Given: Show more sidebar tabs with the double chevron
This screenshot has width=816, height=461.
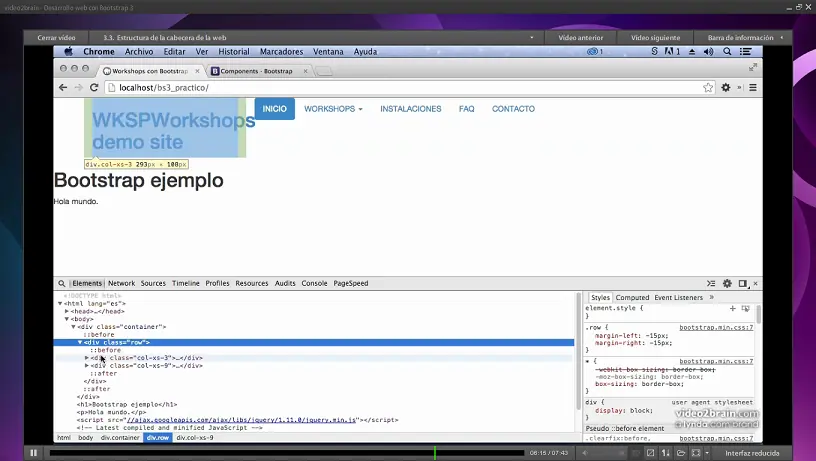Looking at the screenshot, I should click(x=711, y=298).
